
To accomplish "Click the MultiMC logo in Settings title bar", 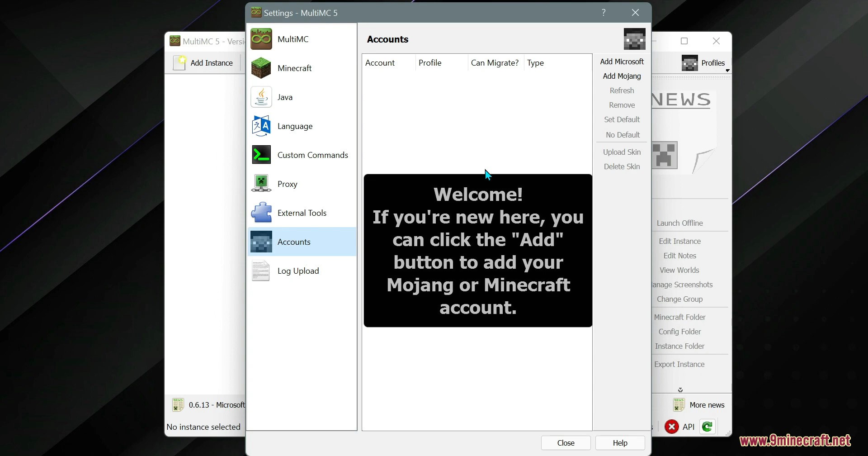I will (x=256, y=12).
